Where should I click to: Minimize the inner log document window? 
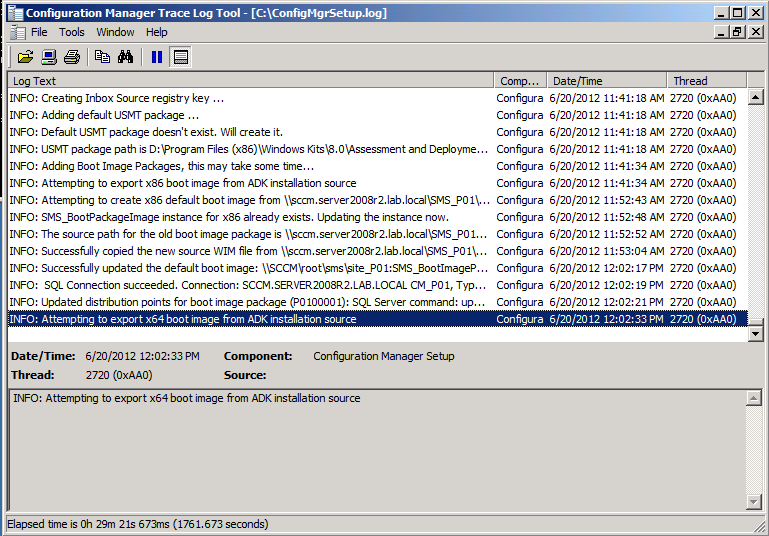(x=720, y=32)
